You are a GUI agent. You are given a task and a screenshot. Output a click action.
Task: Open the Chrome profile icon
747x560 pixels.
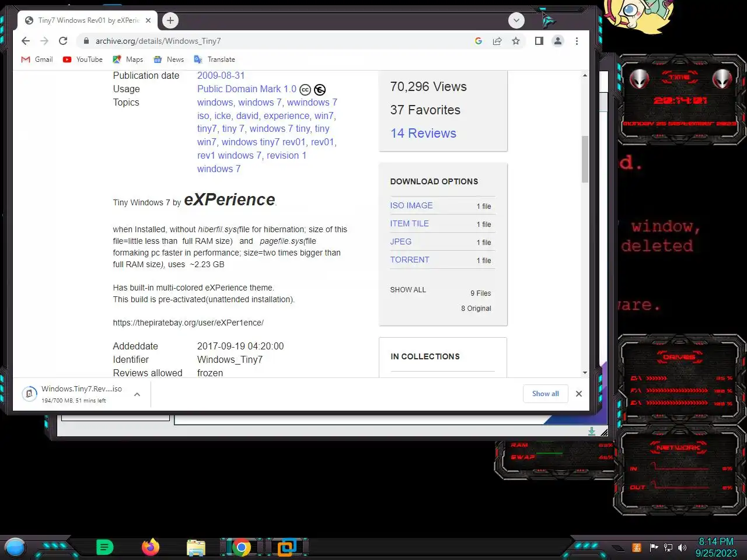point(558,41)
